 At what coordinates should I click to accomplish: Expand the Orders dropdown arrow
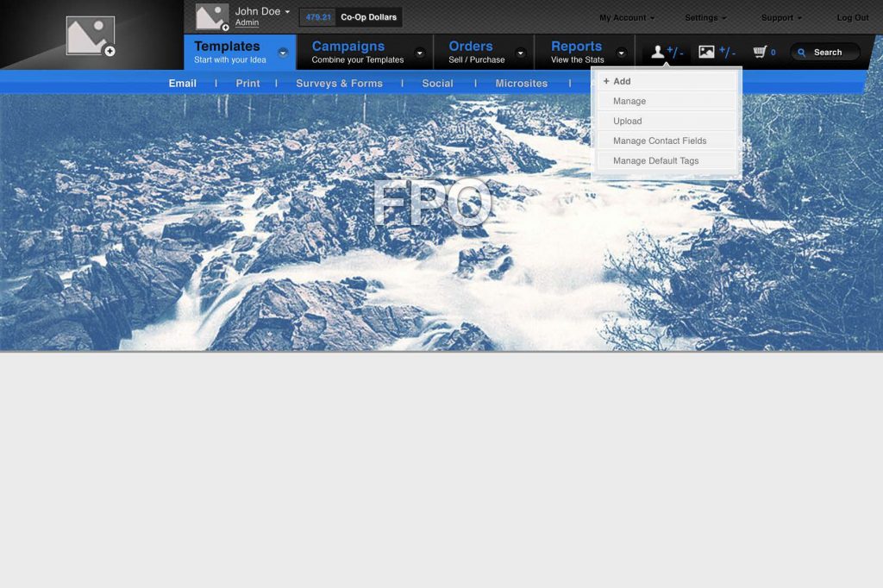tap(521, 53)
